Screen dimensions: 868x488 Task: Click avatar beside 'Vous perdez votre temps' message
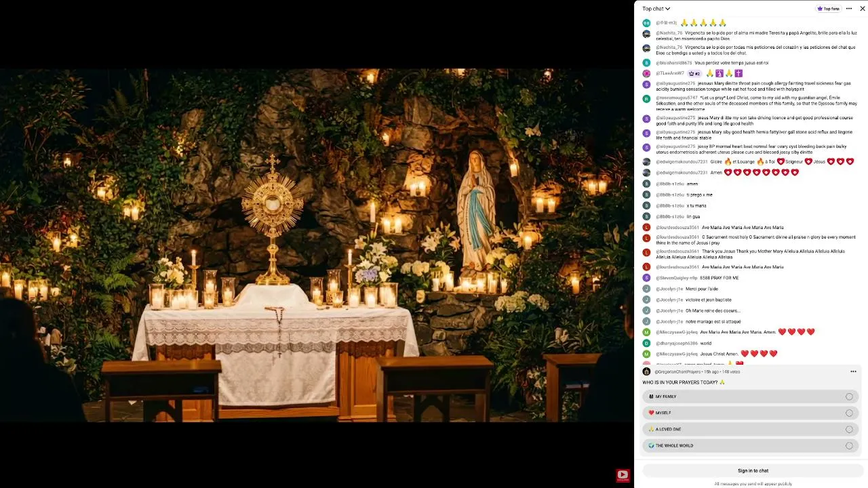coord(646,63)
